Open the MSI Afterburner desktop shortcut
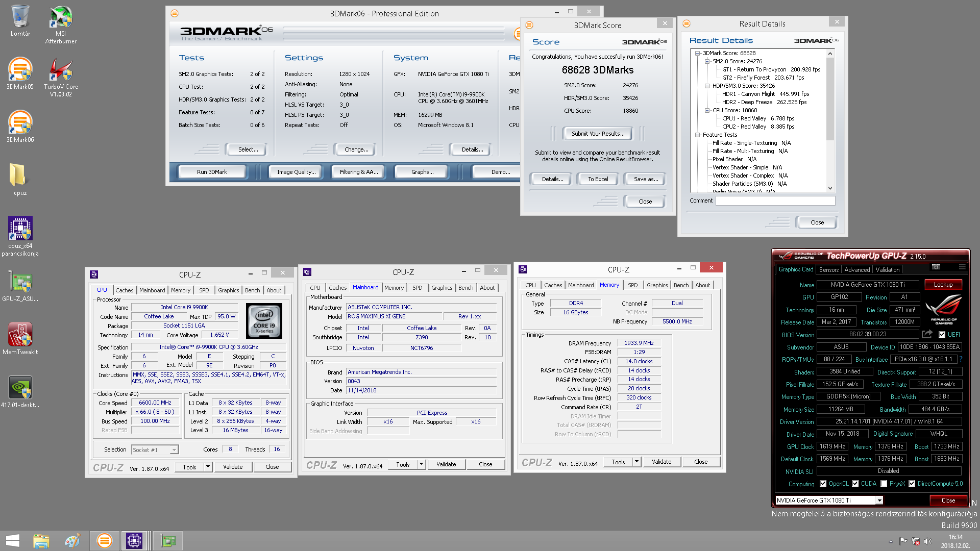The image size is (980, 551). 61,24
